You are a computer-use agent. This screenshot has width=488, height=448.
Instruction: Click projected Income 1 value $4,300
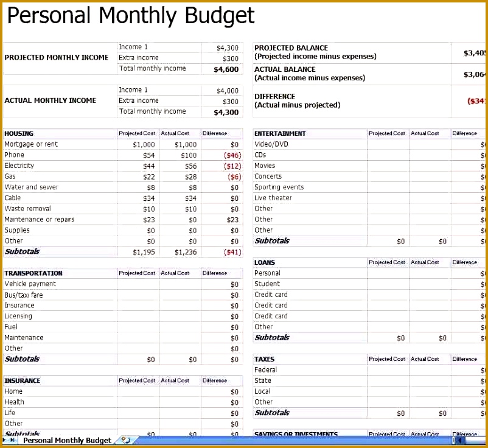228,48
